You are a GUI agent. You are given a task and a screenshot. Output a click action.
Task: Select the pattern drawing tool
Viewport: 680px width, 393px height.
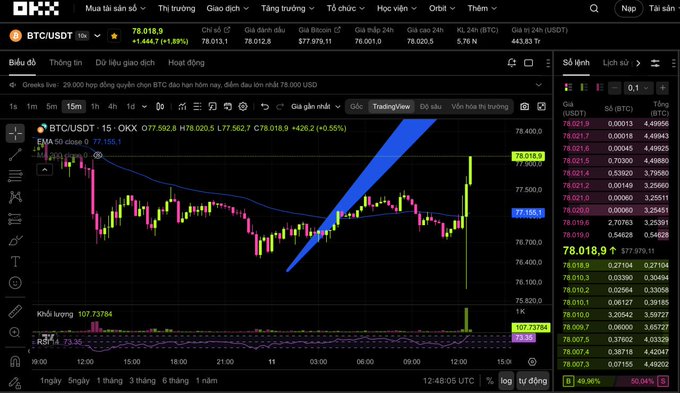click(x=15, y=197)
